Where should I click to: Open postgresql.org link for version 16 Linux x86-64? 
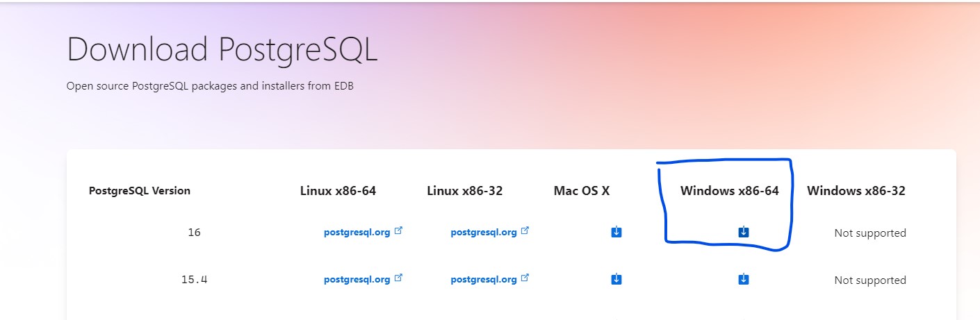pos(357,233)
